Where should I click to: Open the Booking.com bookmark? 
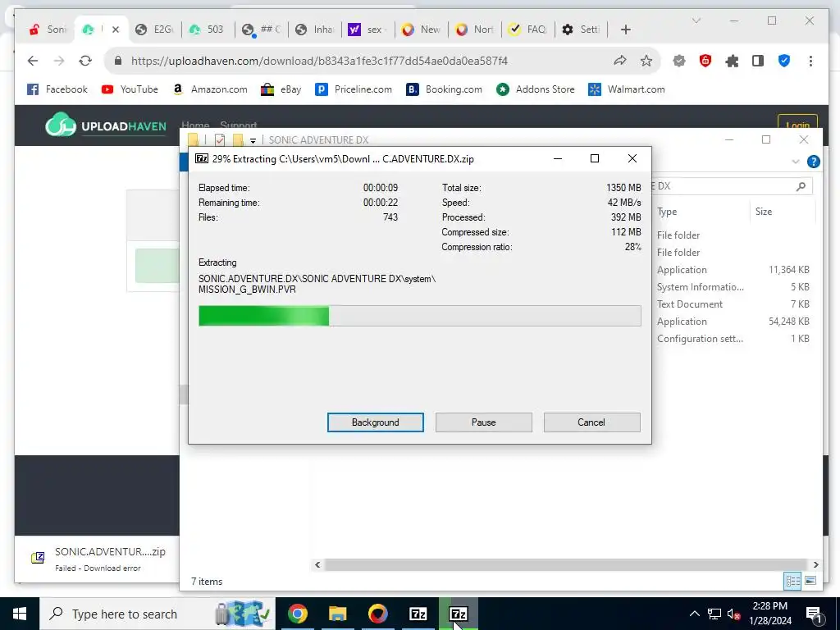click(x=444, y=89)
